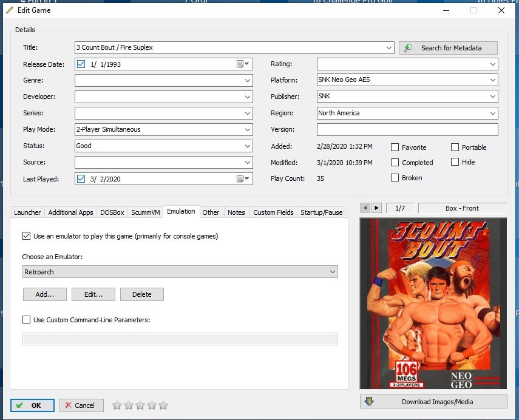The image size is (519, 420).
Task: Click the Play Count value 35
Action: [x=320, y=178]
